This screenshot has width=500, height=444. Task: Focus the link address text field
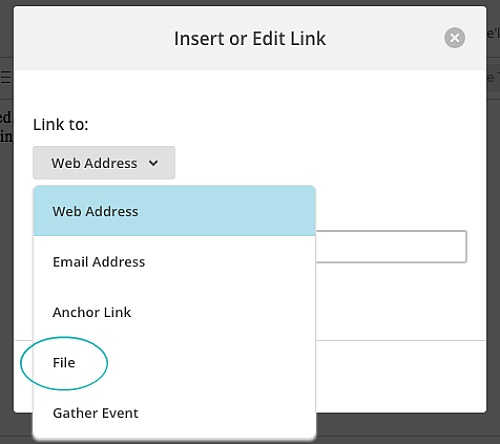[x=391, y=247]
